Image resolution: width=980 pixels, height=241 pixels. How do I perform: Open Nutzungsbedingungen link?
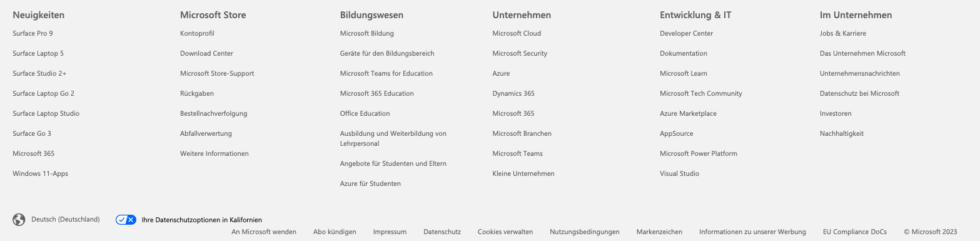coord(585,232)
